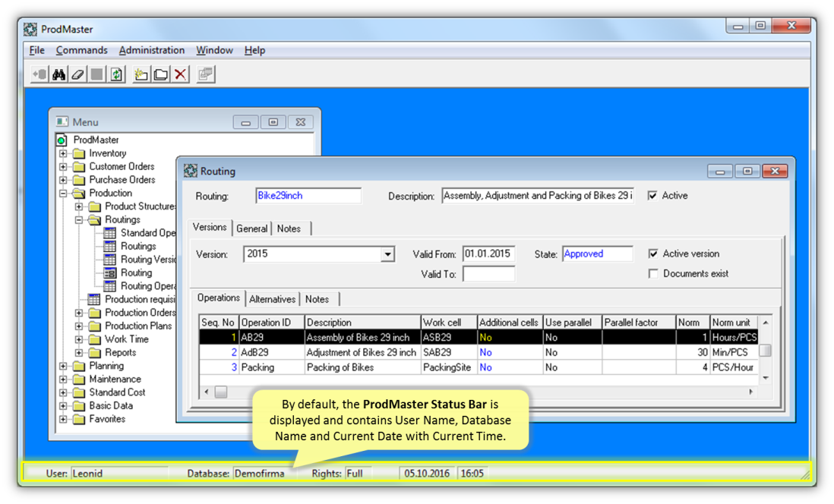The height and width of the screenshot is (504, 834).
Task: Click the gear icon in Routing window title
Action: [190, 171]
